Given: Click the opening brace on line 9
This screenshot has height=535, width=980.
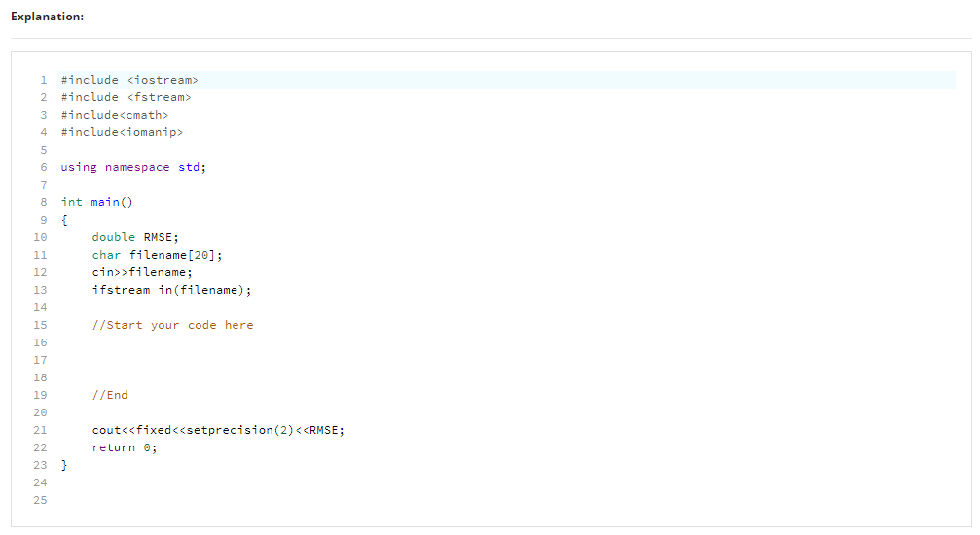Looking at the screenshot, I should click(64, 220).
